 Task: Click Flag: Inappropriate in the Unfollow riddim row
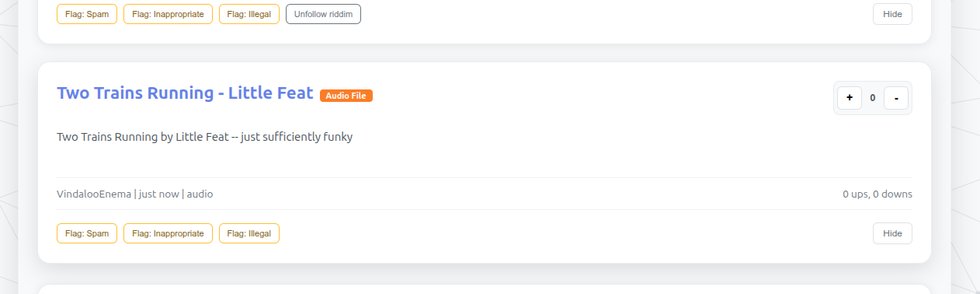pos(168,14)
